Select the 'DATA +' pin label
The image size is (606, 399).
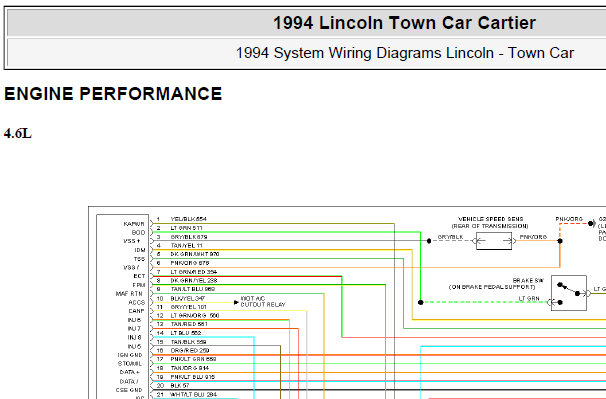point(129,372)
